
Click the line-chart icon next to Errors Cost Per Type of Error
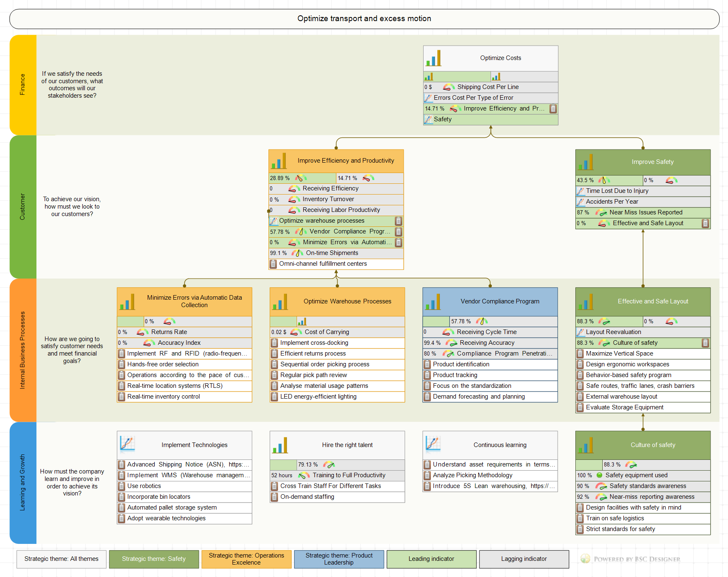pyautogui.click(x=429, y=98)
